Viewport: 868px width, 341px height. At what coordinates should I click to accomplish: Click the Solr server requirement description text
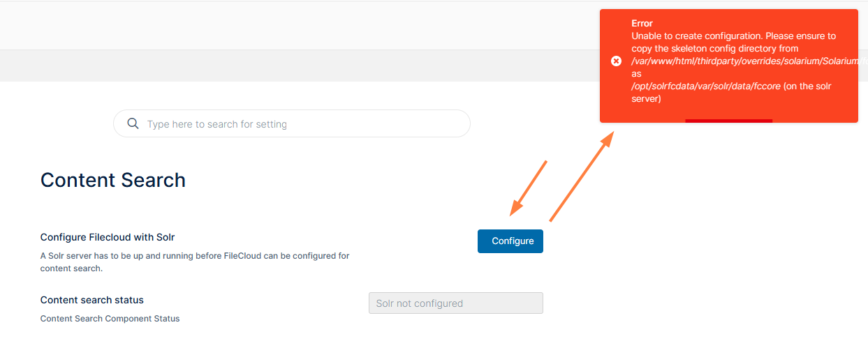pyautogui.click(x=195, y=262)
